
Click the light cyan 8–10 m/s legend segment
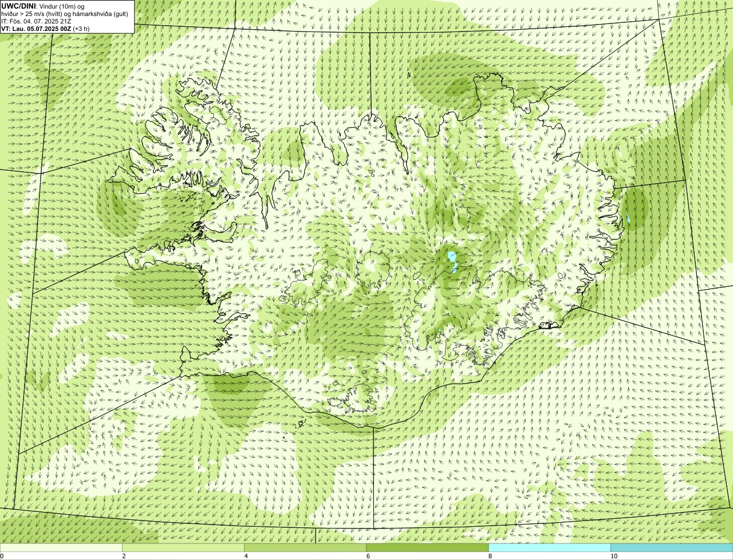click(x=549, y=547)
